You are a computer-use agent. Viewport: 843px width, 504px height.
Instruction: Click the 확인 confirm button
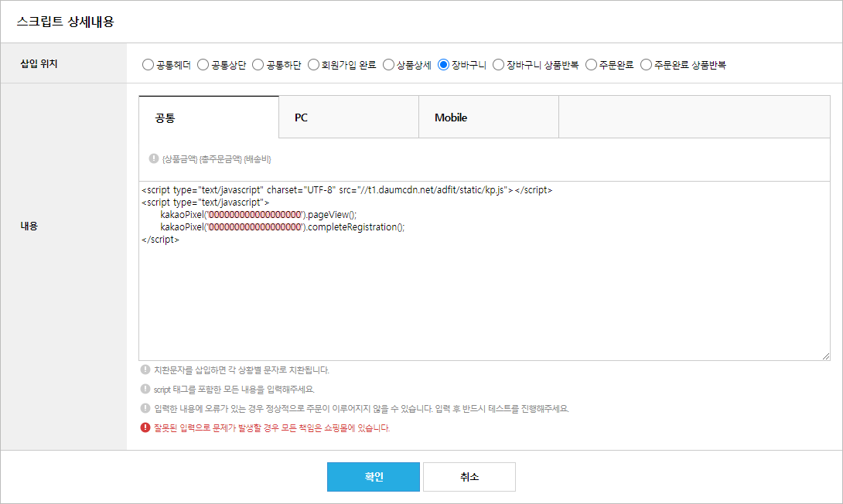pyautogui.click(x=373, y=477)
